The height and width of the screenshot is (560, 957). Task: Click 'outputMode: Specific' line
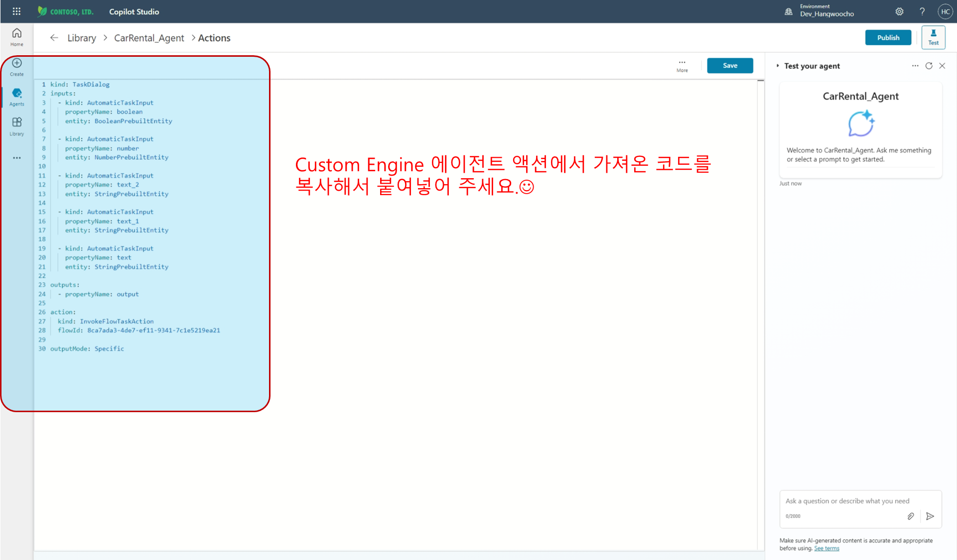click(x=87, y=349)
